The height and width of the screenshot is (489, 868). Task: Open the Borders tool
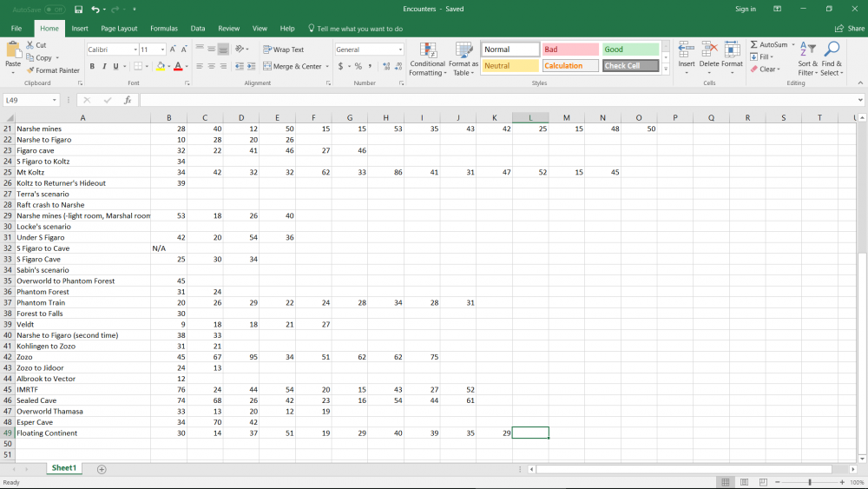coord(138,66)
